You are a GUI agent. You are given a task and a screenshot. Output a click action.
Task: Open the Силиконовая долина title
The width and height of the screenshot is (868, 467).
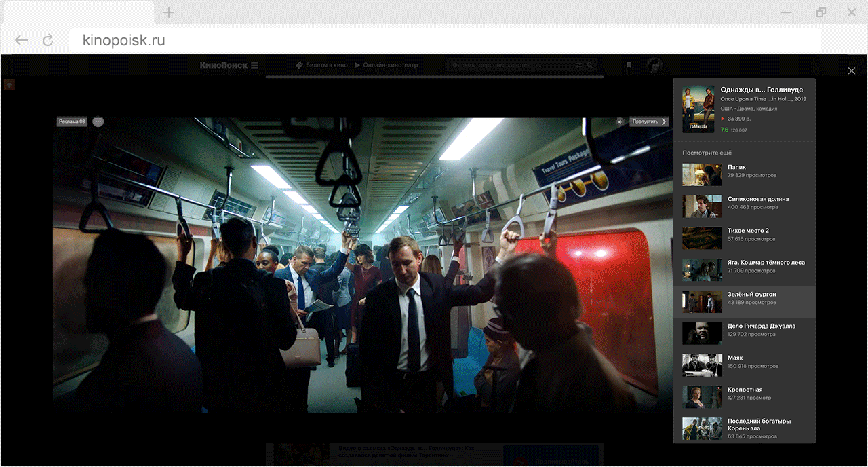758,199
